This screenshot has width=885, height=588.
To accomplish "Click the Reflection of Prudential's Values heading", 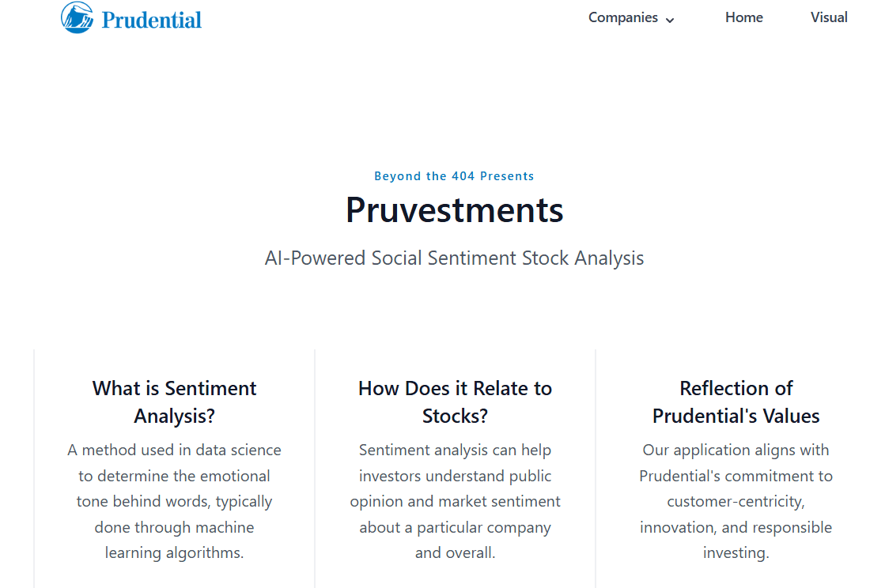I will tap(736, 401).
